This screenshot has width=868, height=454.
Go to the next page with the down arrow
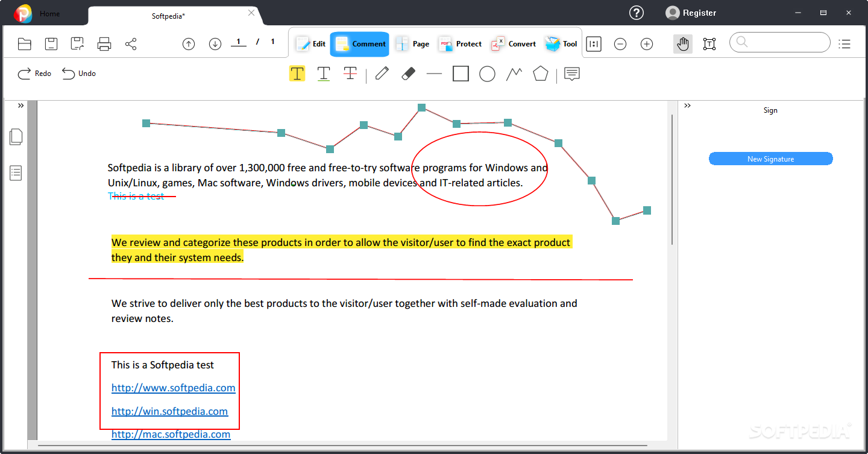coord(215,43)
